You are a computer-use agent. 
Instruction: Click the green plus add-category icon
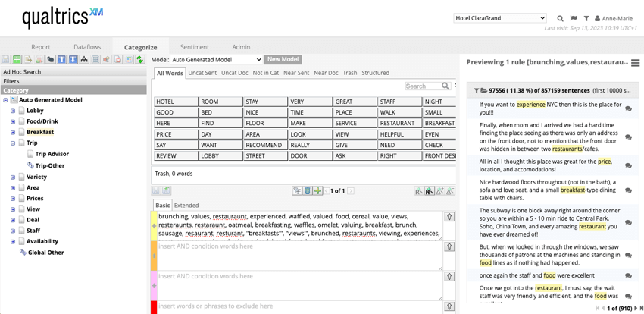pyautogui.click(x=17, y=60)
